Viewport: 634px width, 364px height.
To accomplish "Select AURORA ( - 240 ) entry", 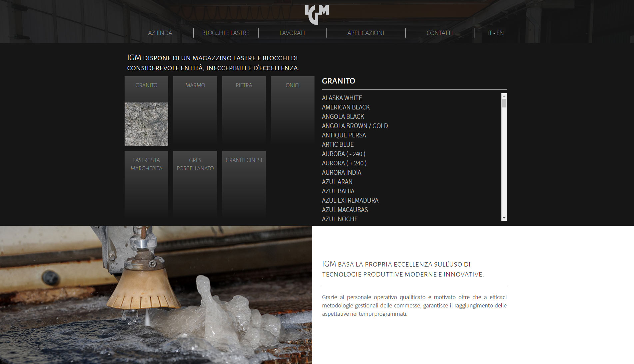I will coord(343,154).
